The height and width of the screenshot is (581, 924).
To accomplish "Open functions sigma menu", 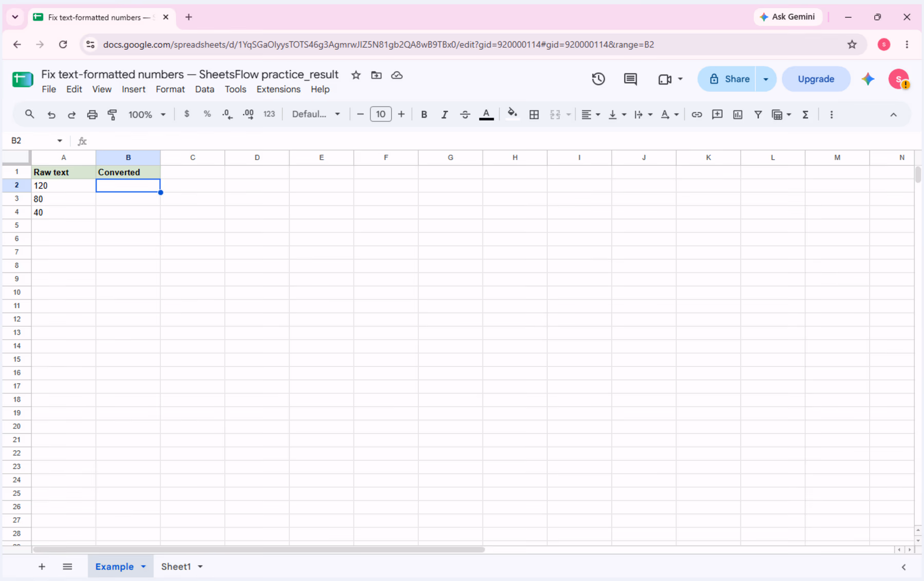I will tap(805, 114).
